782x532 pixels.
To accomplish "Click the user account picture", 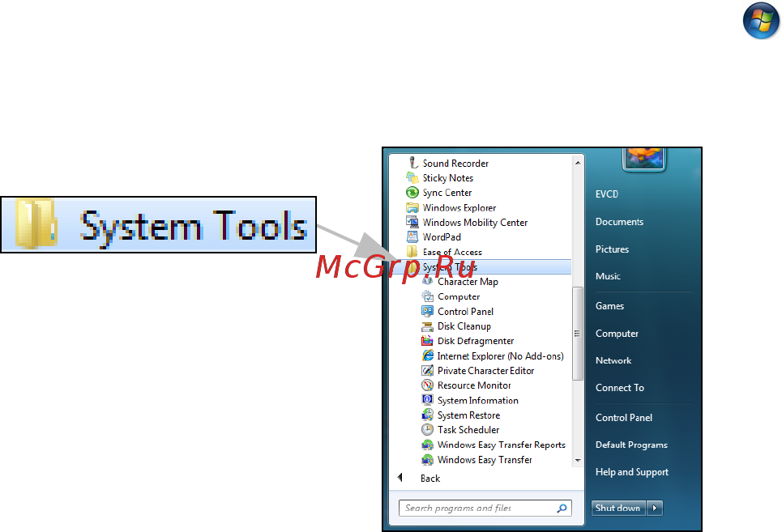I will click(x=644, y=159).
